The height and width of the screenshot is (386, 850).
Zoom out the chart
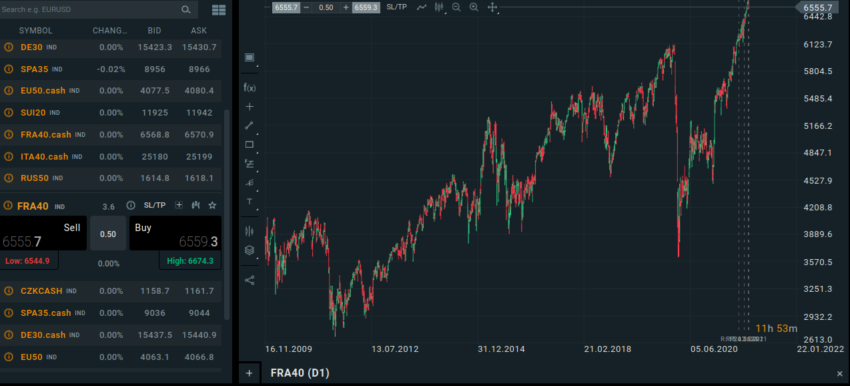[456, 7]
